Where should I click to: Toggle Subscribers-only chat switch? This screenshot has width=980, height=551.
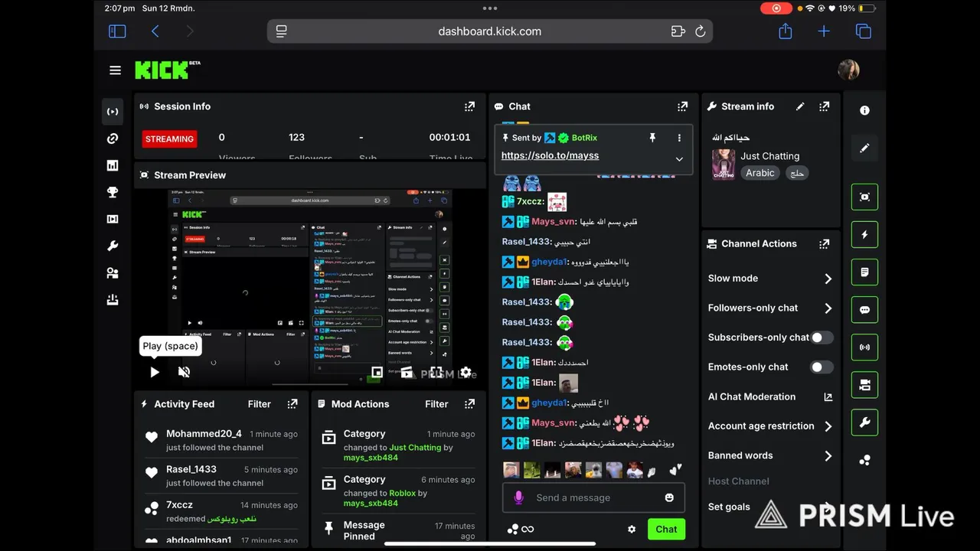(822, 337)
